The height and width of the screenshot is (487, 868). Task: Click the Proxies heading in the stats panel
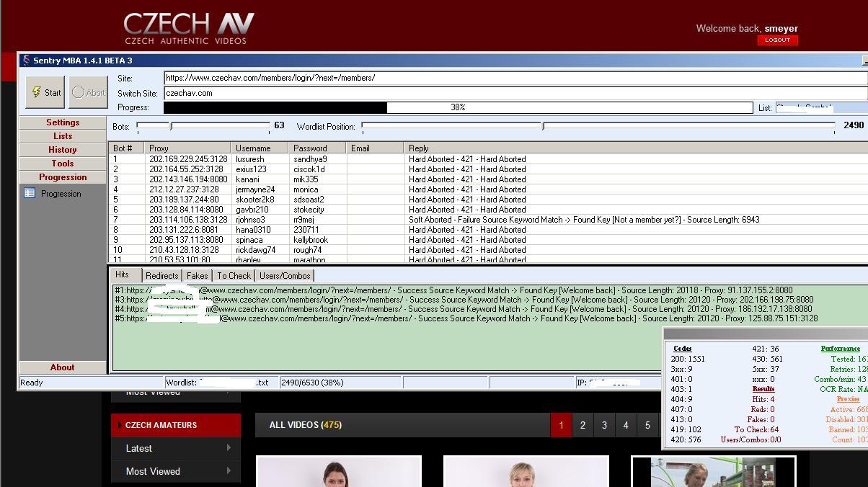pos(848,399)
